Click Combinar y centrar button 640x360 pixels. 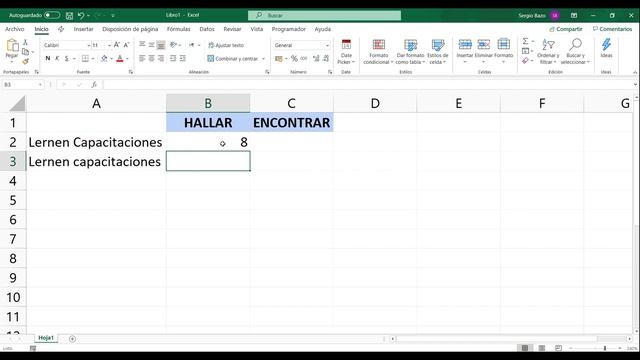point(233,59)
